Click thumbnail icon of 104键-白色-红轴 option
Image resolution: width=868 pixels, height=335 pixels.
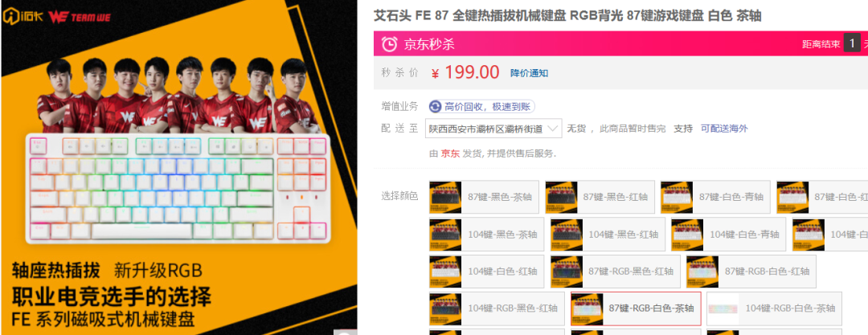click(445, 272)
